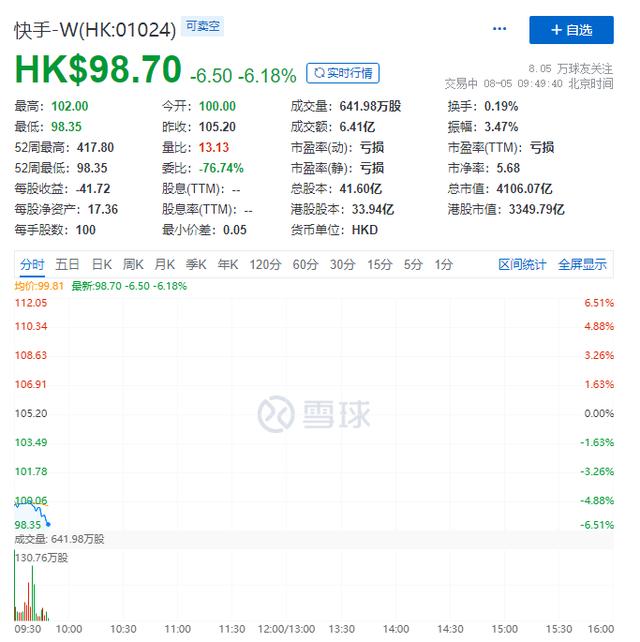Click the 货币单位 value HKD
Viewport: 640px width, 642px height.
click(x=365, y=230)
